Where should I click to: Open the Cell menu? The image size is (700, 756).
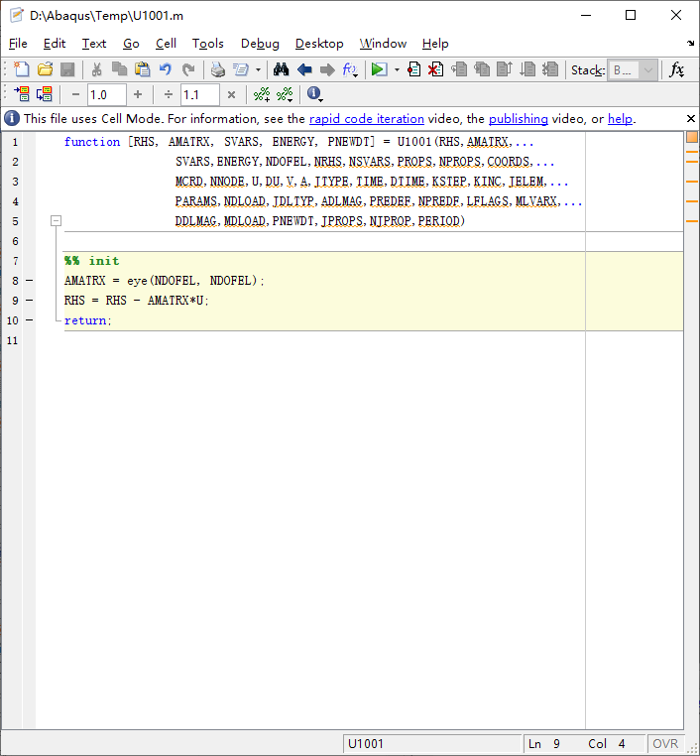[166, 44]
